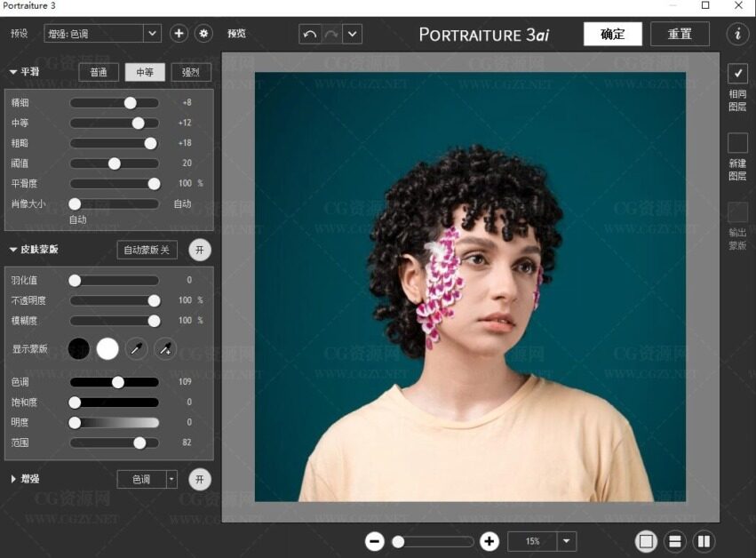Toggle the 相同图层 checkbox
The height and width of the screenshot is (558, 756).
click(x=737, y=74)
